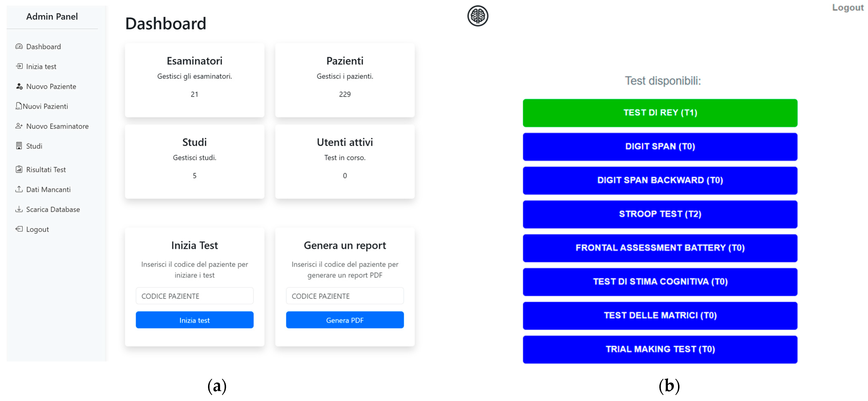Click the Pazienti count 229

[x=345, y=94]
